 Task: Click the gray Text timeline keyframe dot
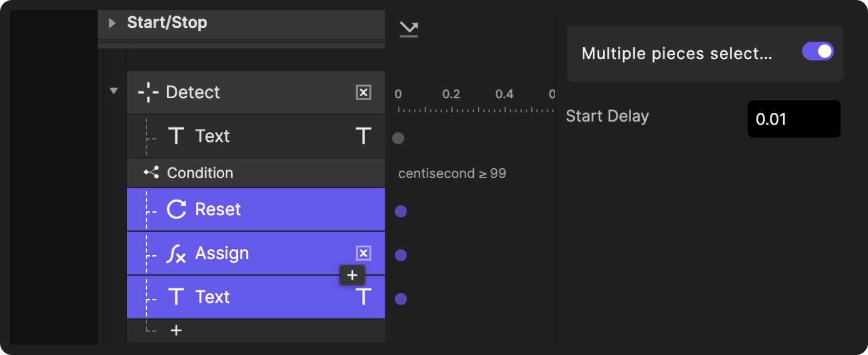[398, 138]
